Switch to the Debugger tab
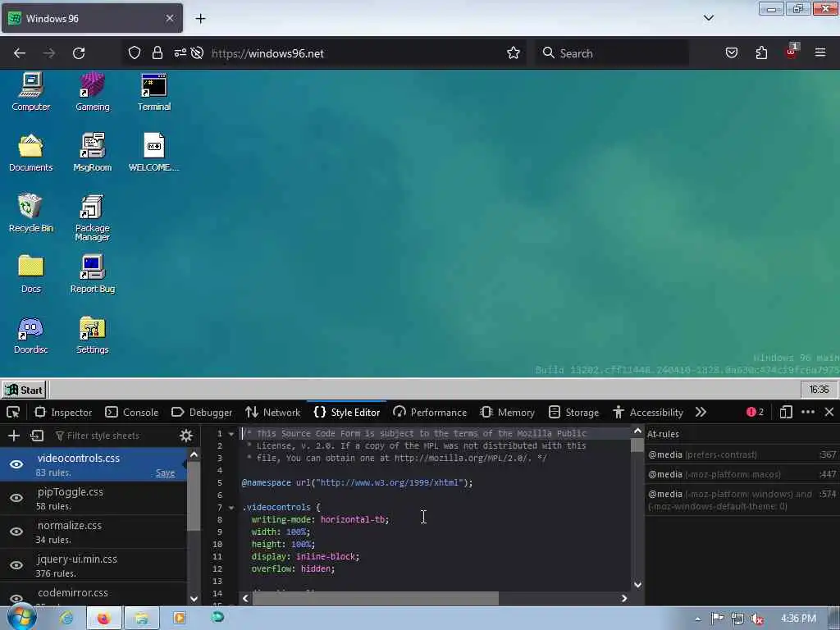 [x=202, y=412]
